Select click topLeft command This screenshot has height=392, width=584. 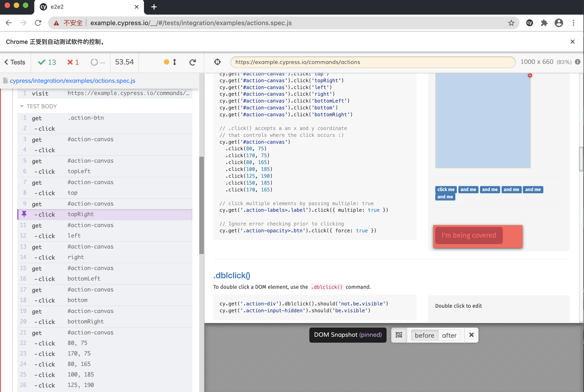pyautogui.click(x=105, y=172)
